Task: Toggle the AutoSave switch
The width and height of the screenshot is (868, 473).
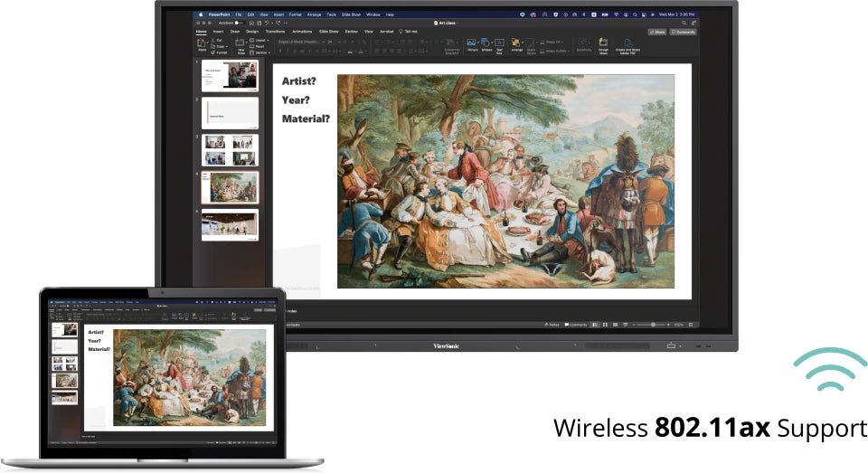Action: [236, 23]
